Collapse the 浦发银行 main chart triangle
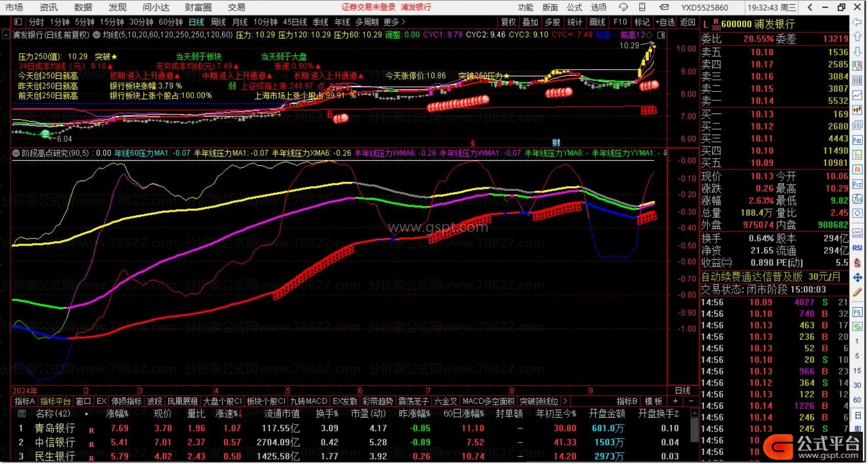 pos(6,35)
